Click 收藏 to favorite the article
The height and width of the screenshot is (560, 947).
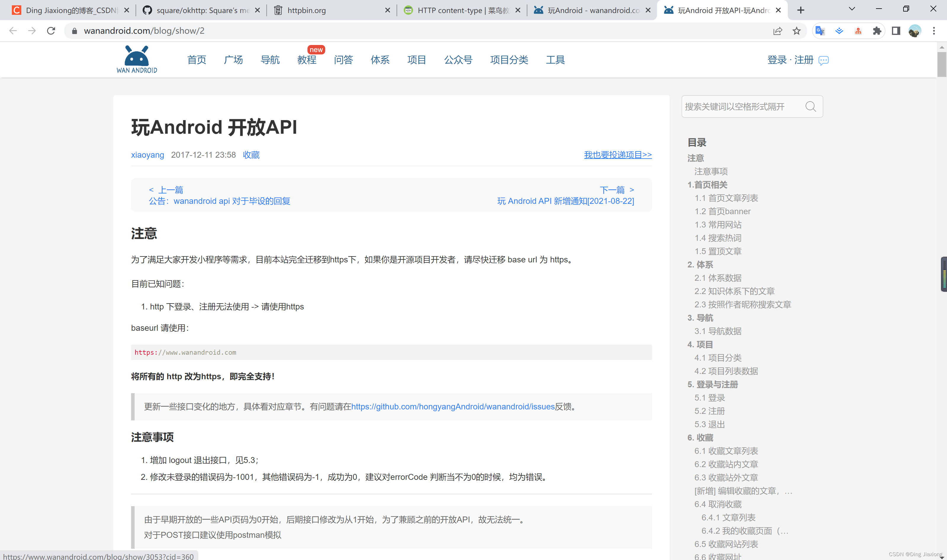(x=251, y=155)
